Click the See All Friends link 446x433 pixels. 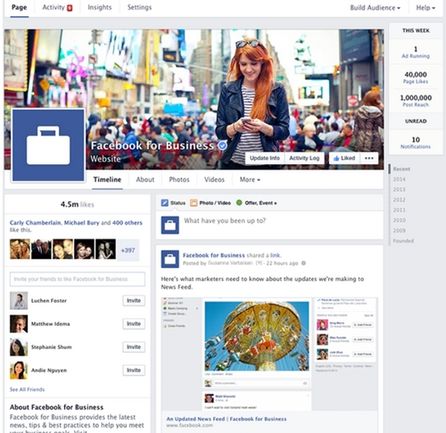27,389
